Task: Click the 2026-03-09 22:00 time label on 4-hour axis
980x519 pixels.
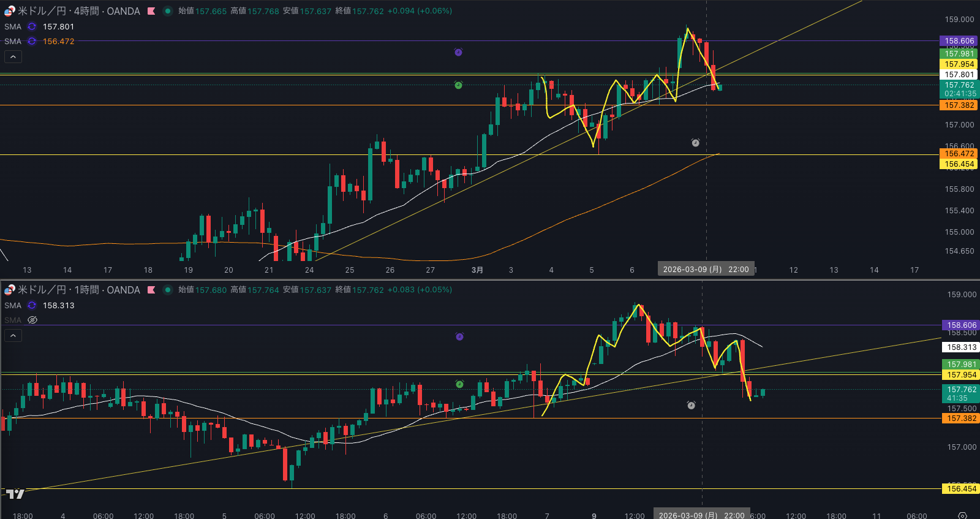Action: click(706, 270)
